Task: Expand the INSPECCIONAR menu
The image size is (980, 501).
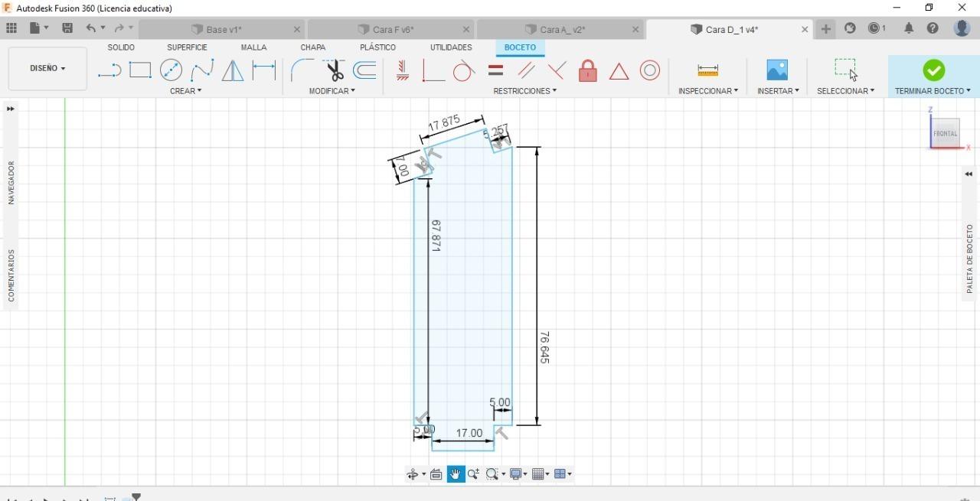Action: pyautogui.click(x=708, y=91)
